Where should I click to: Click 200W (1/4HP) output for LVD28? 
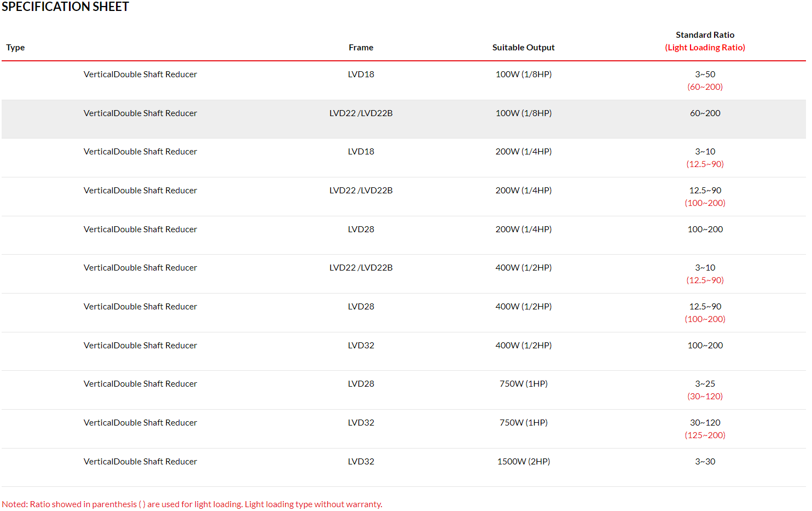click(x=524, y=229)
